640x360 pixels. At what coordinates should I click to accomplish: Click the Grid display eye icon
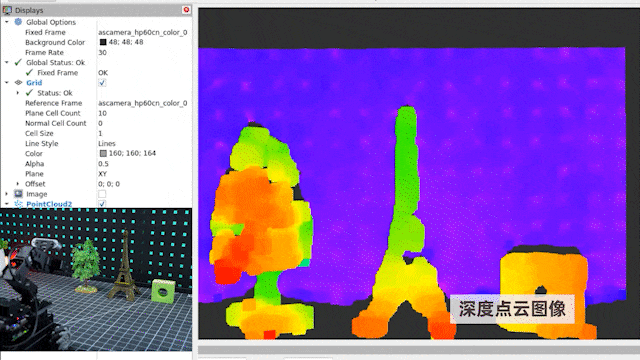(x=18, y=82)
